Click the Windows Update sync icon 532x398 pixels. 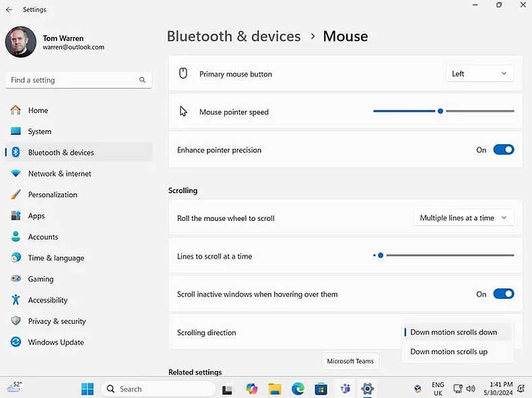[15, 341]
